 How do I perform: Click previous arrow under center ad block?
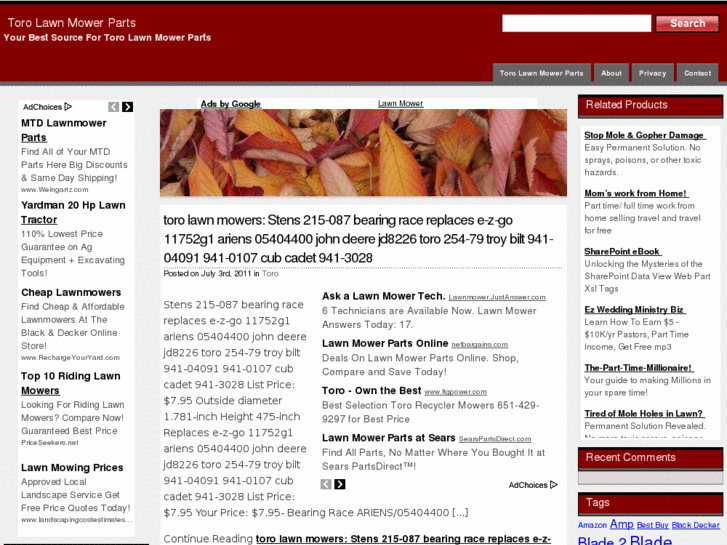click(x=326, y=484)
